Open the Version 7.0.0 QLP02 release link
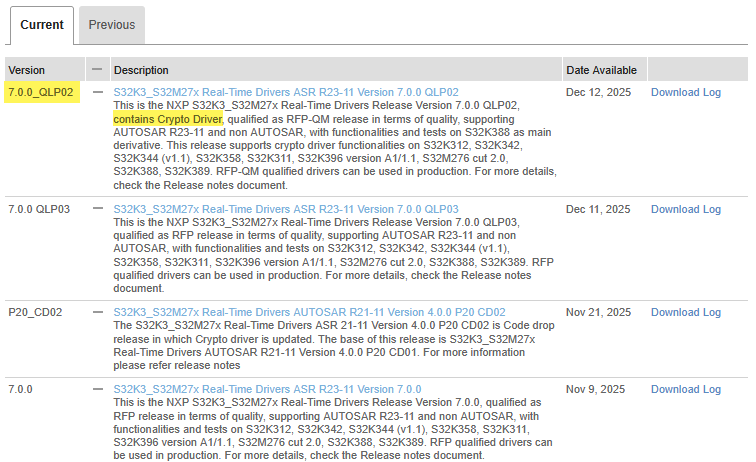The image size is (756, 462). pyautogui.click(x=286, y=92)
